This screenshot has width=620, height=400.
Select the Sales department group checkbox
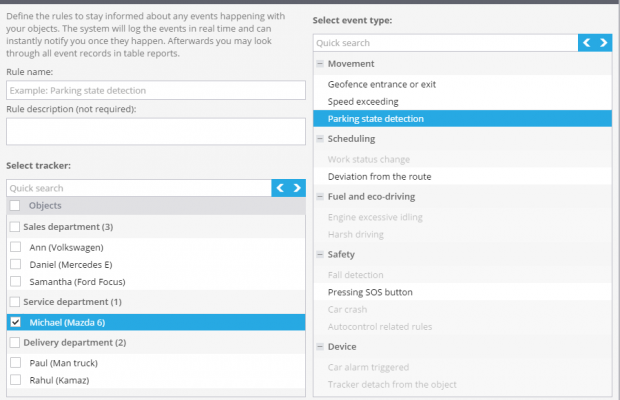coord(15,227)
